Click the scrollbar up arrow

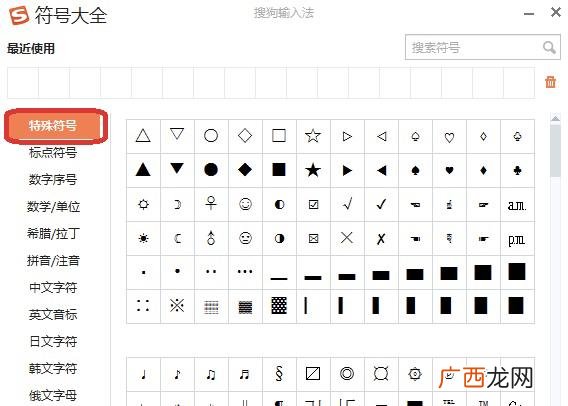point(555,118)
